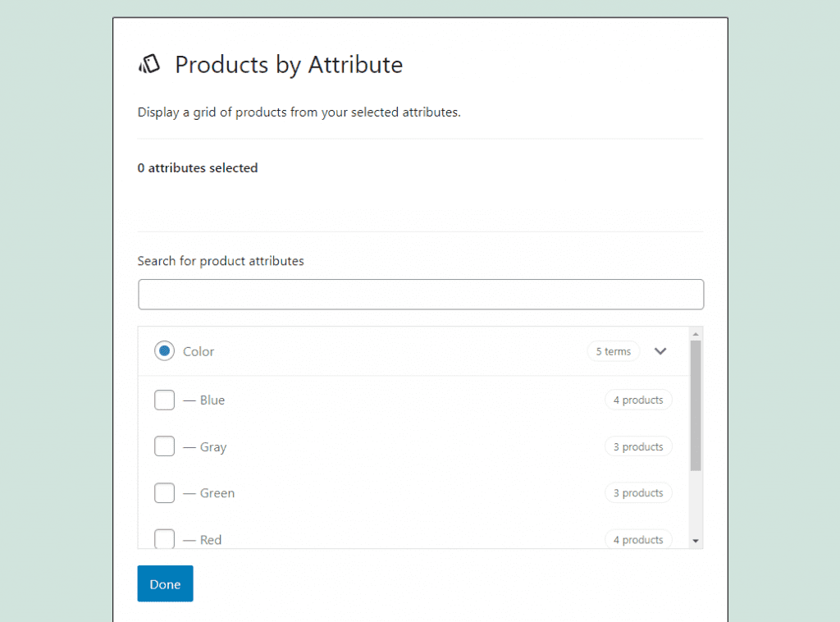
Task: Select the Color attribute radio button
Action: tap(164, 350)
